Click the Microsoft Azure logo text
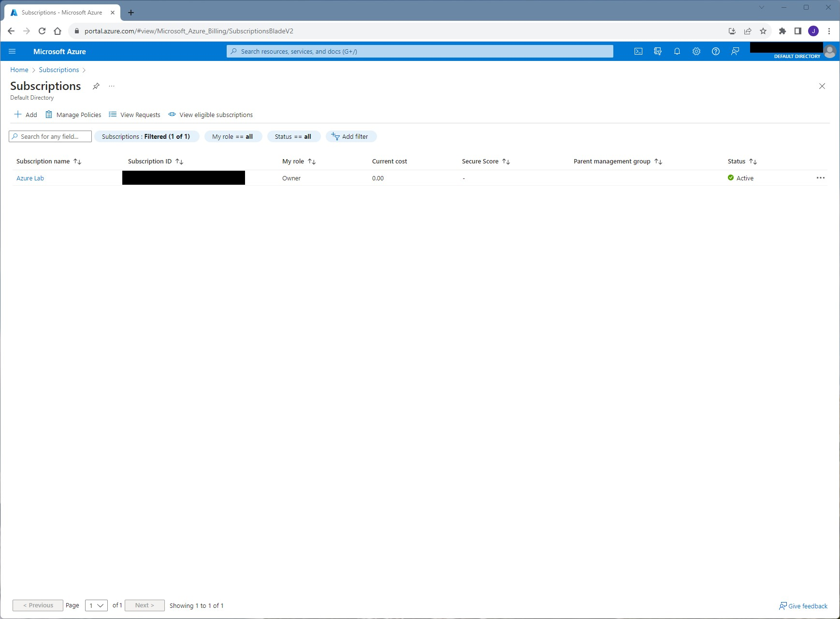The width and height of the screenshot is (840, 619). [x=59, y=51]
